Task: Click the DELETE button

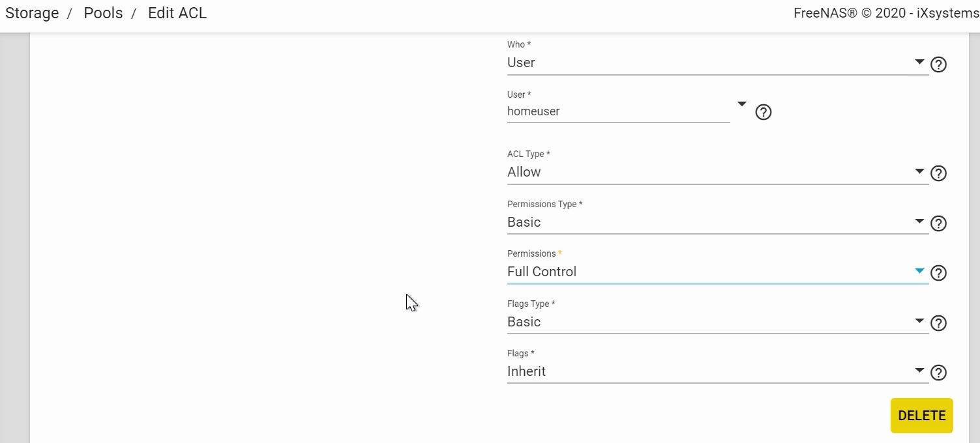Action: tap(921, 416)
